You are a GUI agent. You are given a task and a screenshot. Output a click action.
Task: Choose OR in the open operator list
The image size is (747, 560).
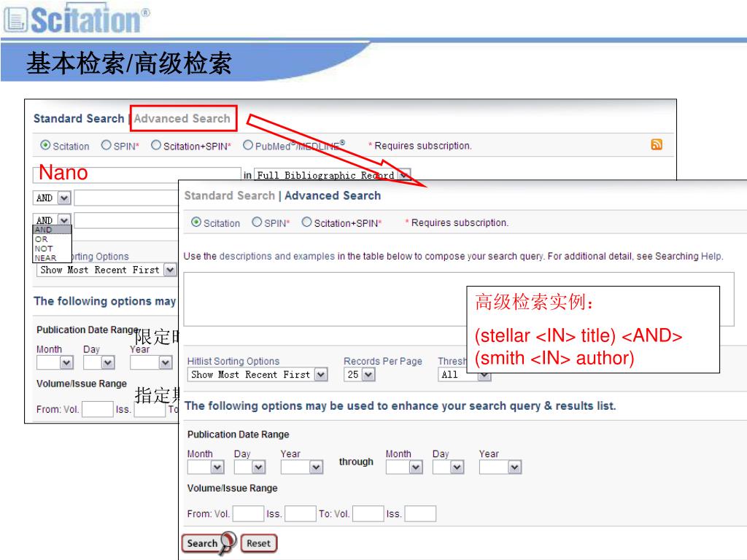[x=52, y=239]
